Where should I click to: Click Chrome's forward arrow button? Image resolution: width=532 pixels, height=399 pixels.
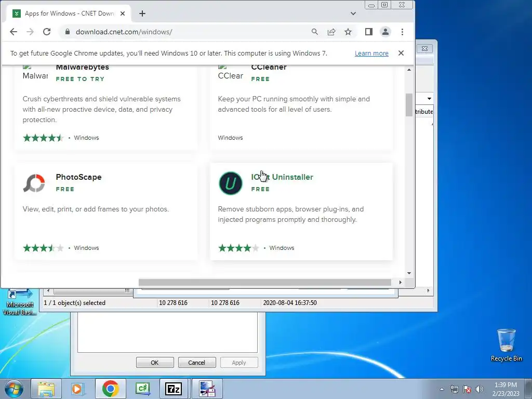click(x=30, y=32)
